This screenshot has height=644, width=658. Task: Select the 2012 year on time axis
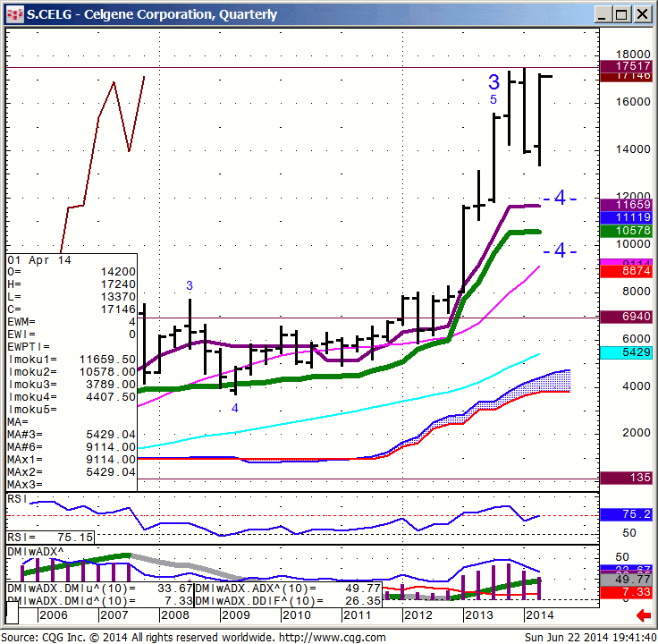[418, 615]
